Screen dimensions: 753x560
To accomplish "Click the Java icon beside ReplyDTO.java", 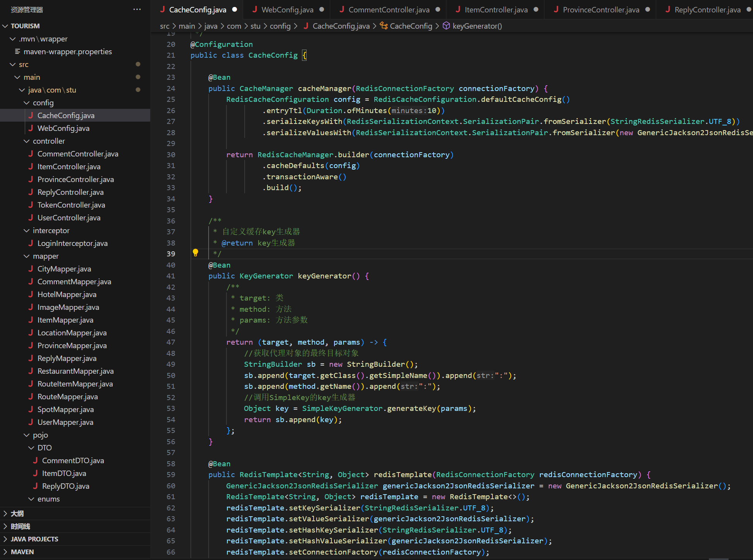I will point(35,486).
